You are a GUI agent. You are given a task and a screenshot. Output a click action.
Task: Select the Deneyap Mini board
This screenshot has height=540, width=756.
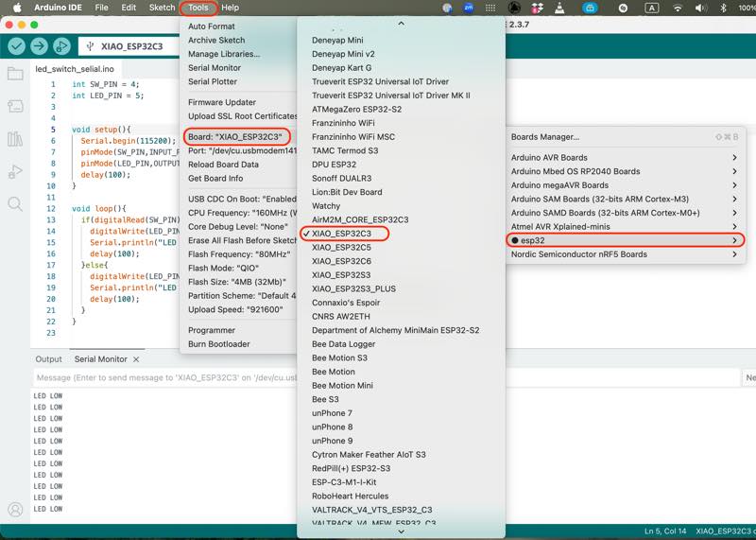coord(337,40)
